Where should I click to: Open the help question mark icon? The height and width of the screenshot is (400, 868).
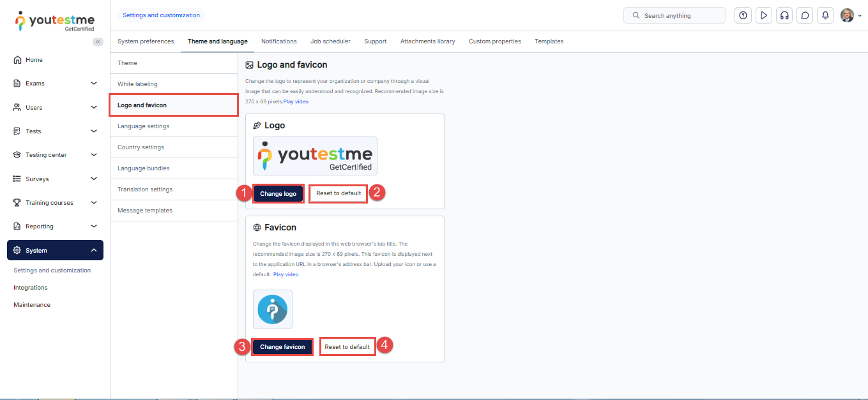(x=743, y=15)
